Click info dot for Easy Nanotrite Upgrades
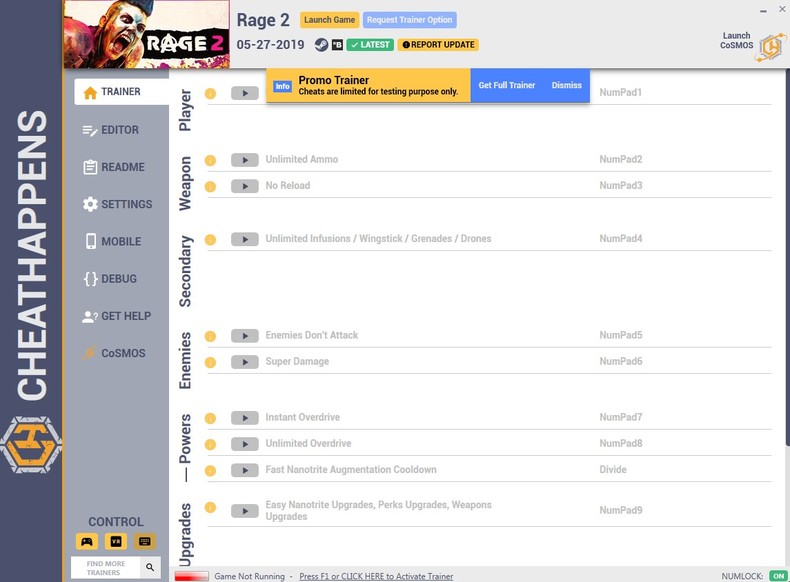 (210, 507)
